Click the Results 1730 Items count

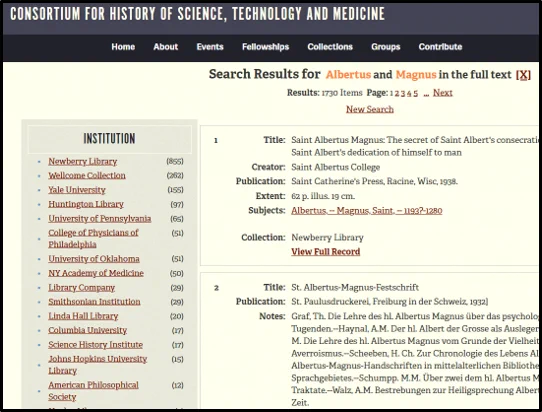tap(325, 93)
